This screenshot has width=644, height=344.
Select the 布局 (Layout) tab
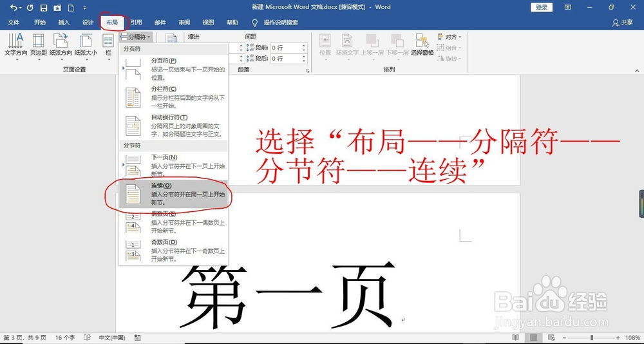[112, 23]
